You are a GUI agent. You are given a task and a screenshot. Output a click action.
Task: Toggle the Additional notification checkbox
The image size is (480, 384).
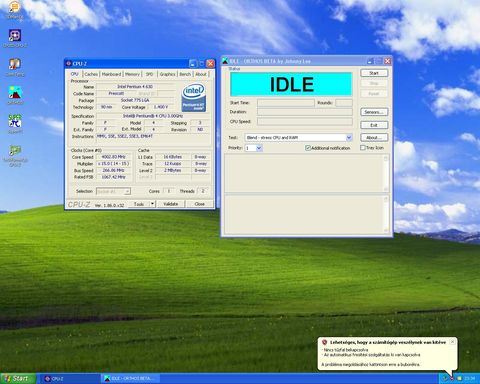tap(308, 148)
